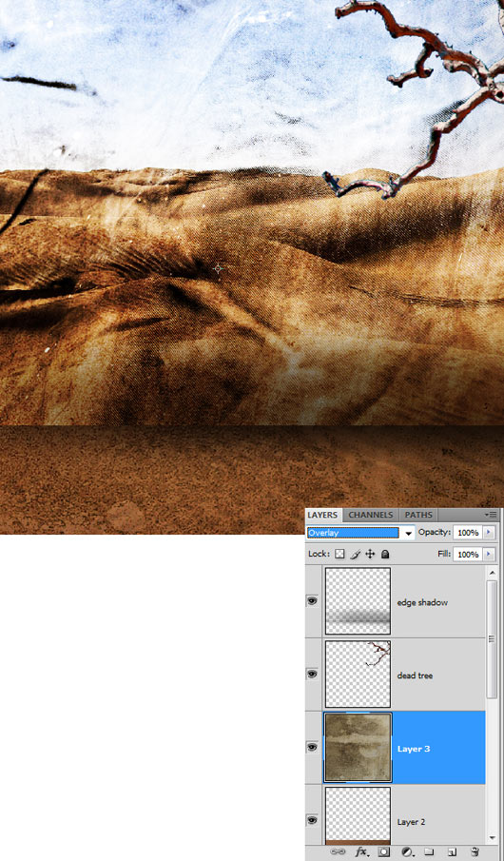Hide the edge shadow layer
The width and height of the screenshot is (504, 861).
(313, 601)
